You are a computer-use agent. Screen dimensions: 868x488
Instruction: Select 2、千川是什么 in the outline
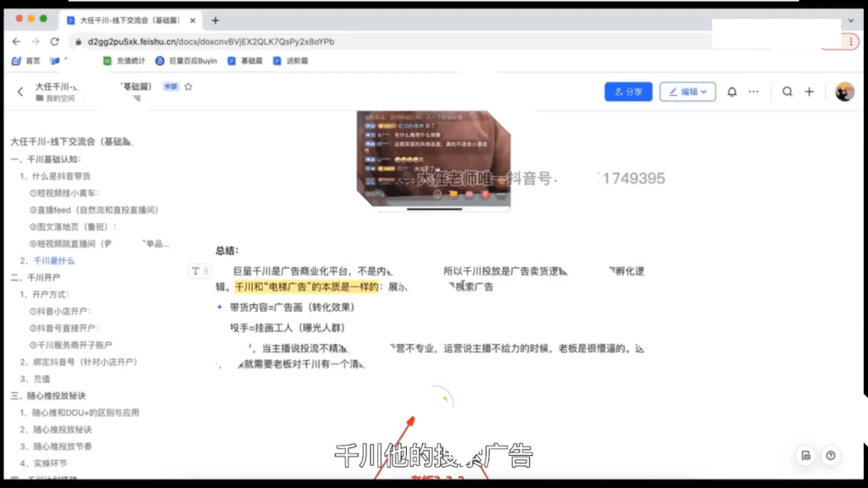coord(47,261)
